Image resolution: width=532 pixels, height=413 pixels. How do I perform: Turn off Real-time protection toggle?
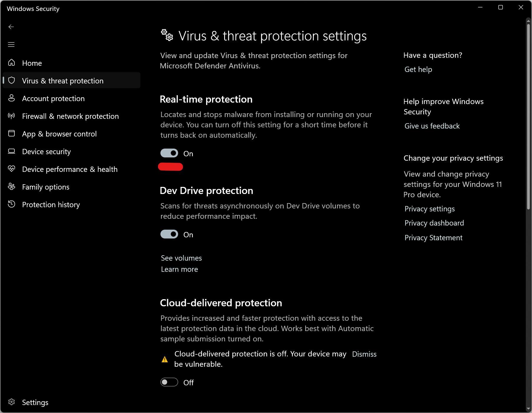[x=169, y=153]
